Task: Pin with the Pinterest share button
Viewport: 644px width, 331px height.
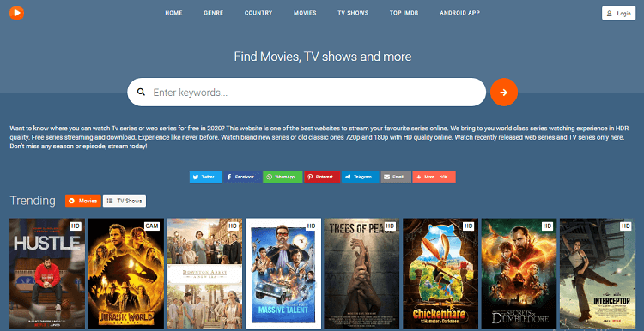Action: pos(322,177)
